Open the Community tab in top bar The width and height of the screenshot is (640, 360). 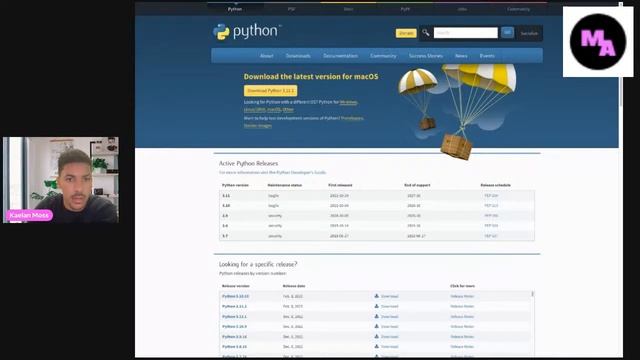point(518,9)
